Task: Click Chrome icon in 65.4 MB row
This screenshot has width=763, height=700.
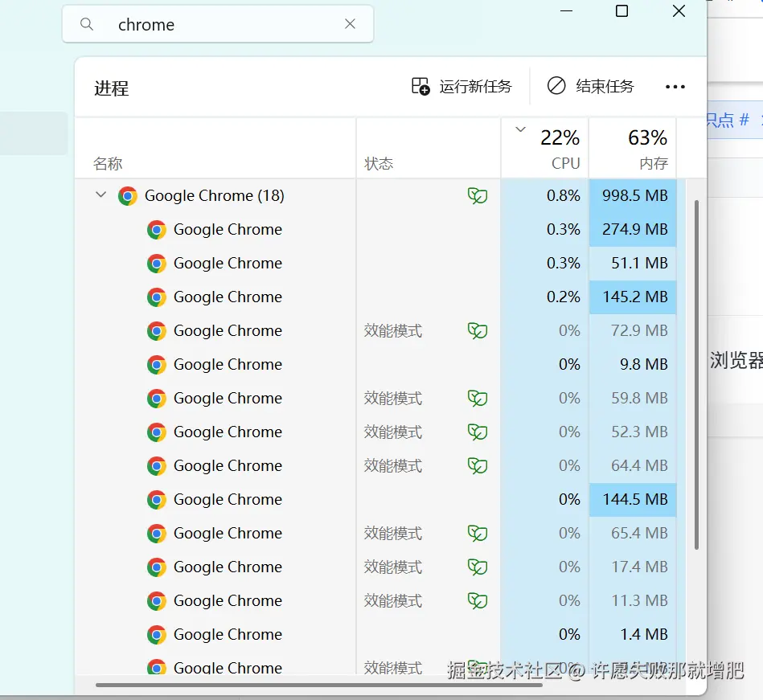Action: coord(157,534)
